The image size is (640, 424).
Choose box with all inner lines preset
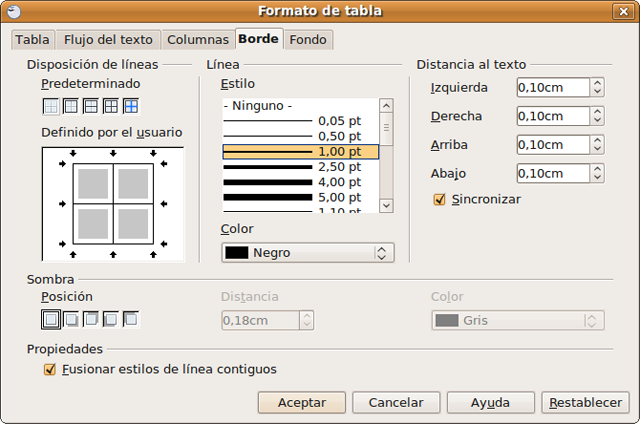[110, 106]
